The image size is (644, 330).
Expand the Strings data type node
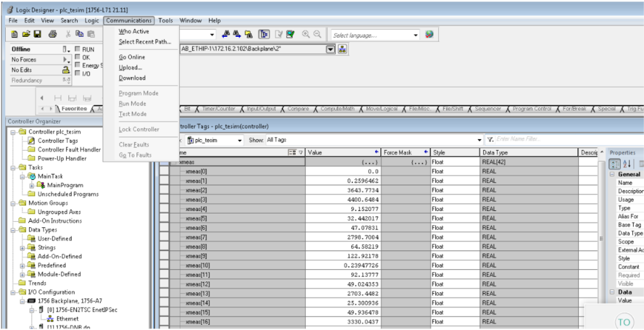tap(23, 248)
